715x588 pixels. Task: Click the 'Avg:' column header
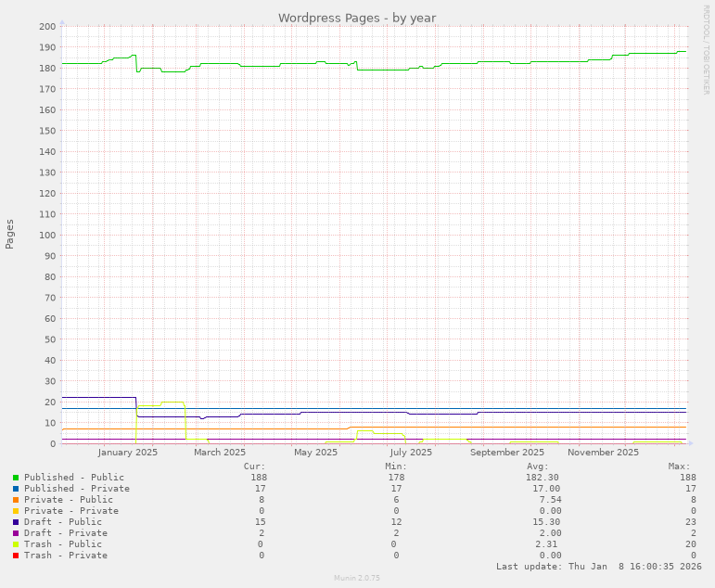click(x=538, y=467)
